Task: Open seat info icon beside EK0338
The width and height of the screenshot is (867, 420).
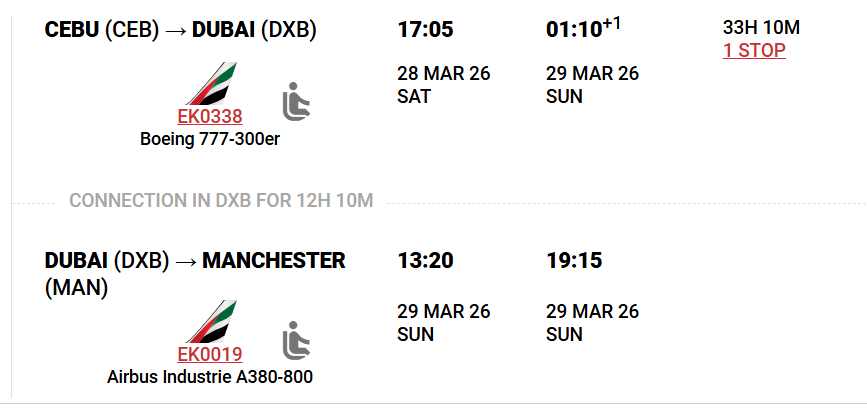Action: point(297,100)
